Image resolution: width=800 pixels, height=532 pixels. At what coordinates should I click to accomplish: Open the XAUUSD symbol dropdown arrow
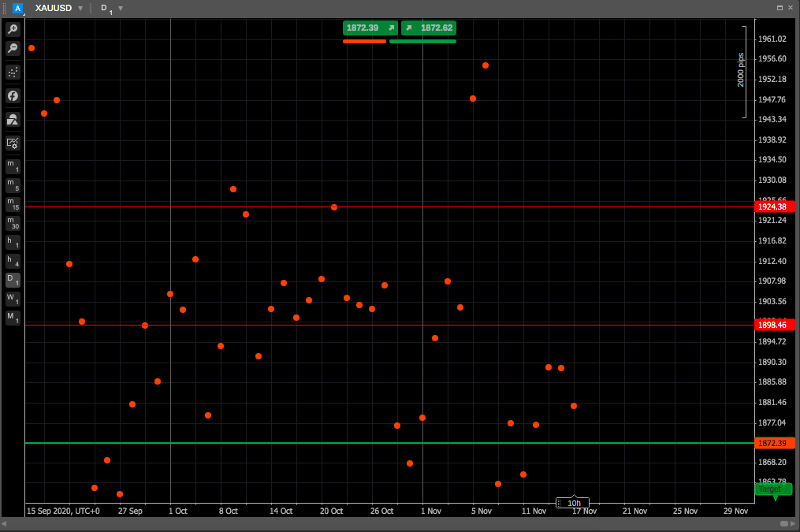tap(80, 9)
